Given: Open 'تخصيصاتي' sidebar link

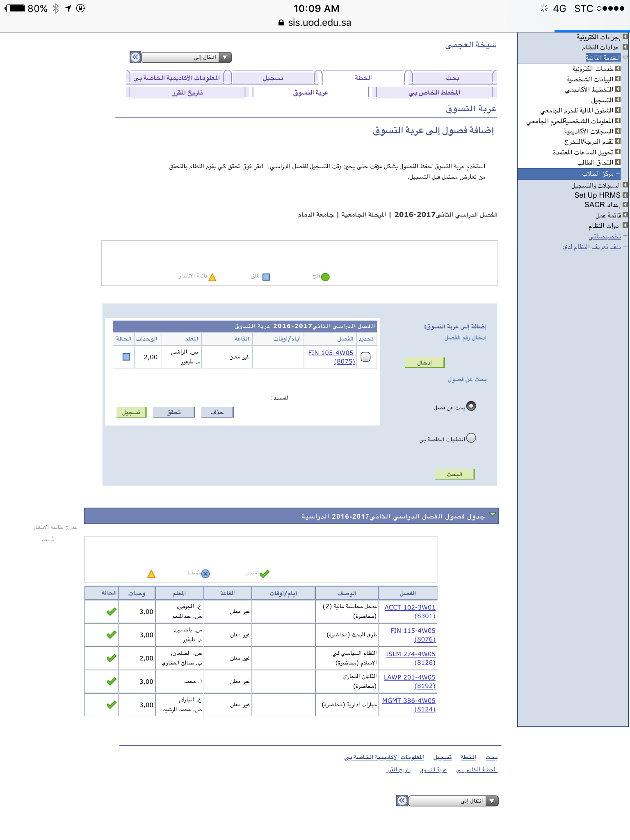Looking at the screenshot, I should point(605,236).
